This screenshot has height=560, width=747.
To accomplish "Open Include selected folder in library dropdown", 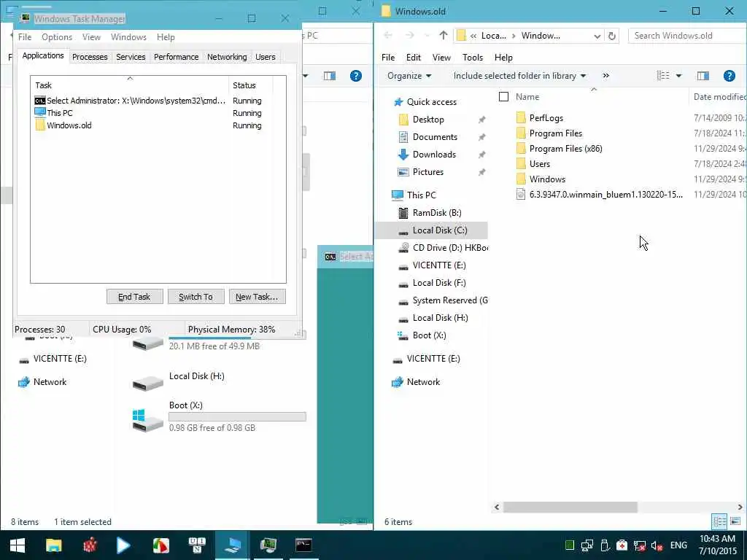I will coord(519,76).
